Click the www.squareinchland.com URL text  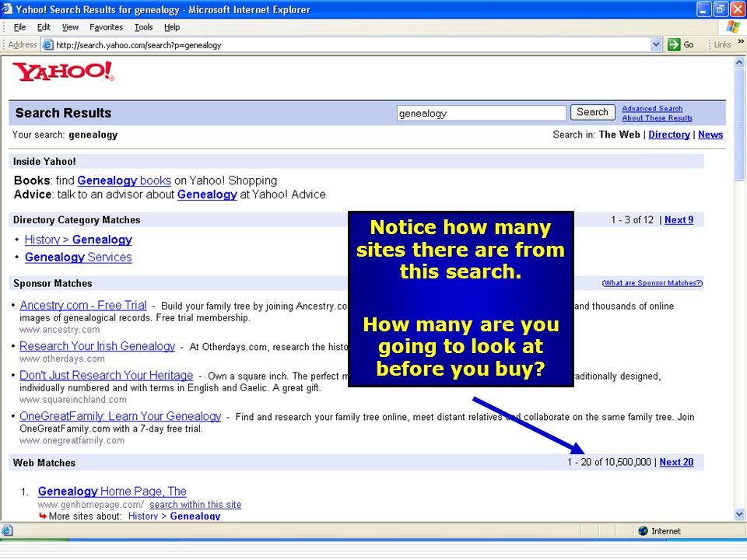(73, 400)
